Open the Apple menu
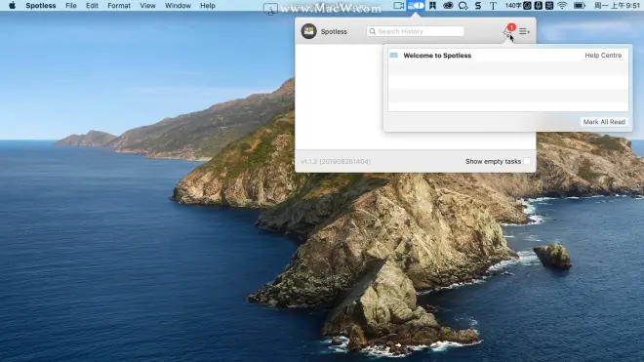The image size is (644, 362). point(13,5)
